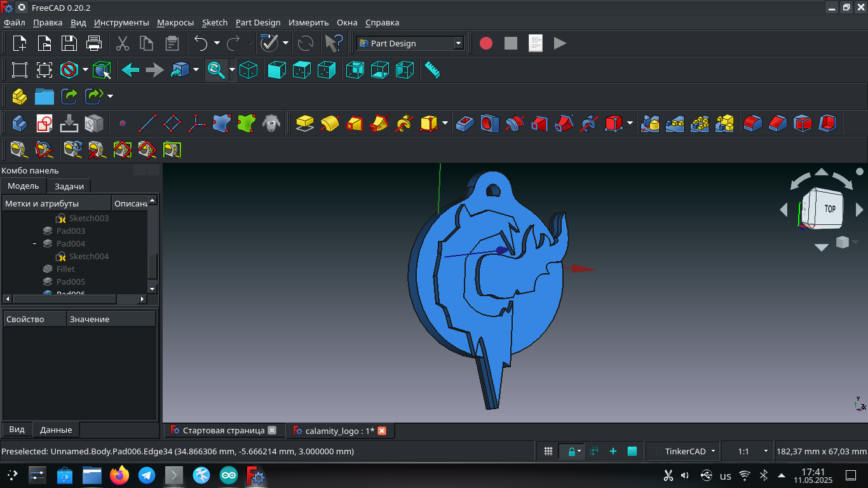Close the calamity_logo document tab
The width and height of the screenshot is (868, 488).
pyautogui.click(x=382, y=431)
